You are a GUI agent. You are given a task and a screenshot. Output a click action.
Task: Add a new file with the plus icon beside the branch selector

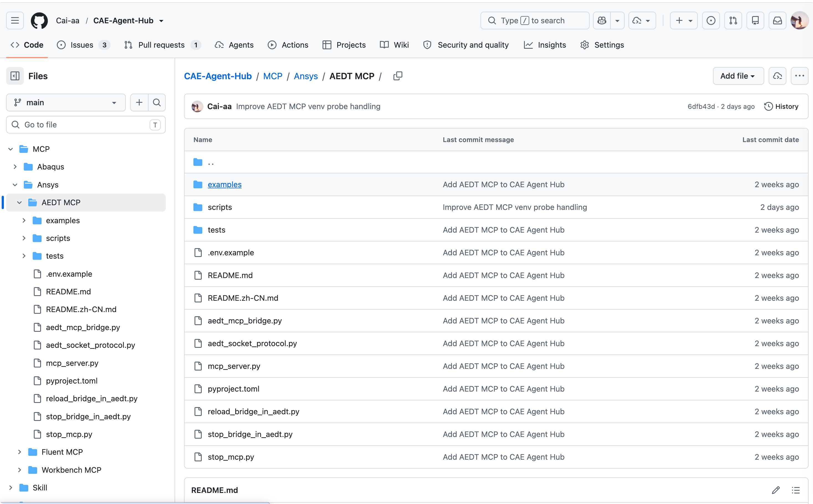tap(139, 102)
